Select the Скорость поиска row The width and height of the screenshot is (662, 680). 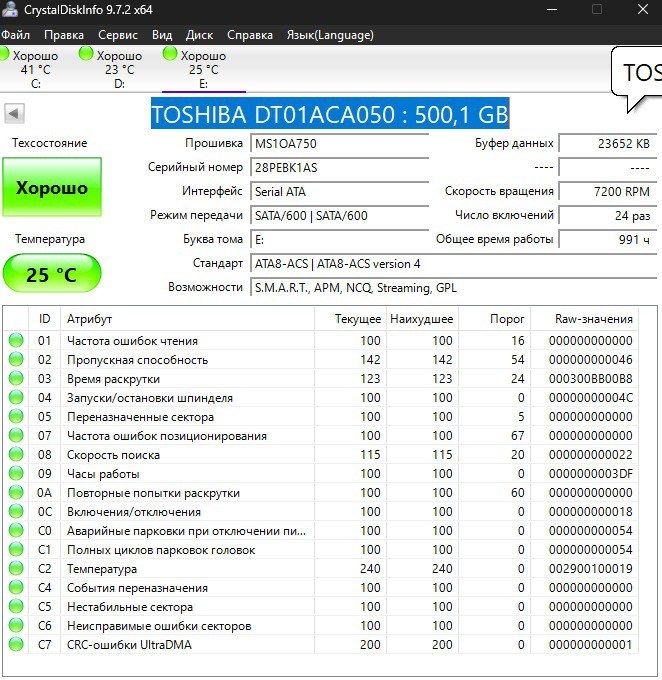(x=321, y=454)
